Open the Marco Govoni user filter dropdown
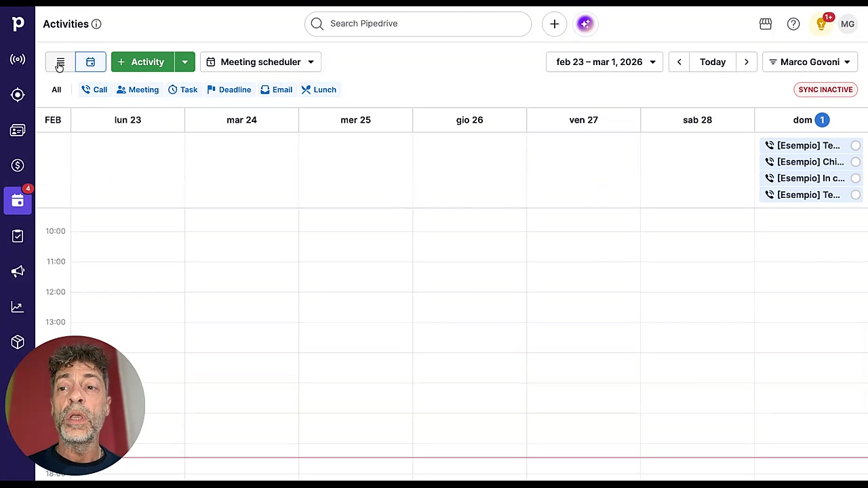This screenshot has height=488, width=868. pos(810,62)
